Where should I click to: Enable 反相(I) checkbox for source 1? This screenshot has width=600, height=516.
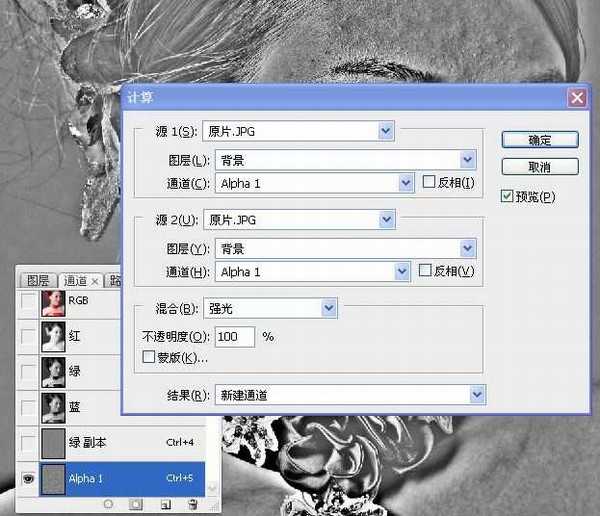click(429, 183)
